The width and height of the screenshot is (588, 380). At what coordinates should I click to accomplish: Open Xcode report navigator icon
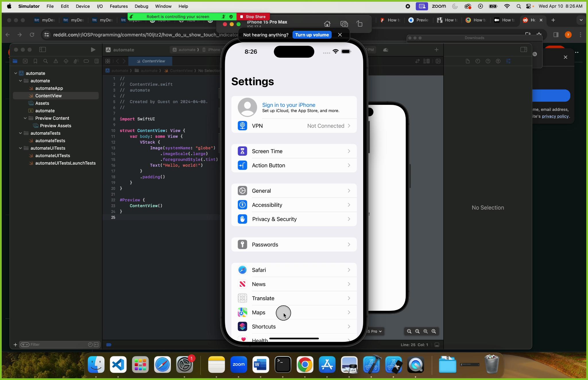[x=96, y=61]
